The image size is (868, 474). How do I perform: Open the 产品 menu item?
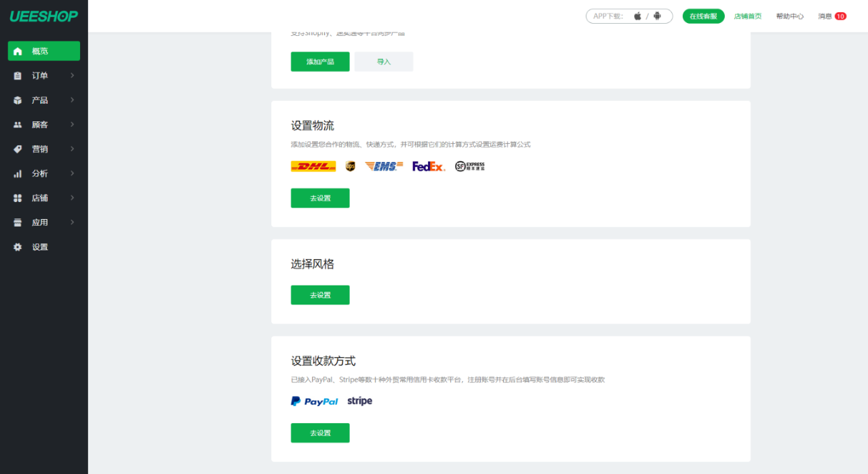(44, 100)
